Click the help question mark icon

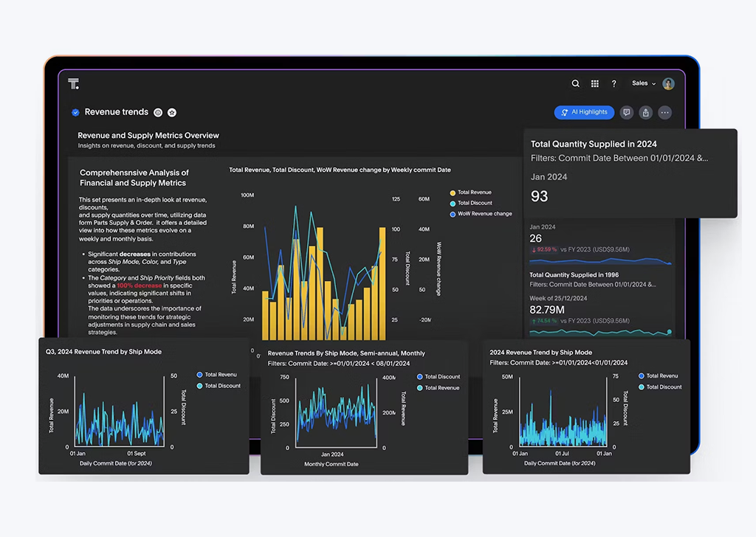click(x=614, y=83)
